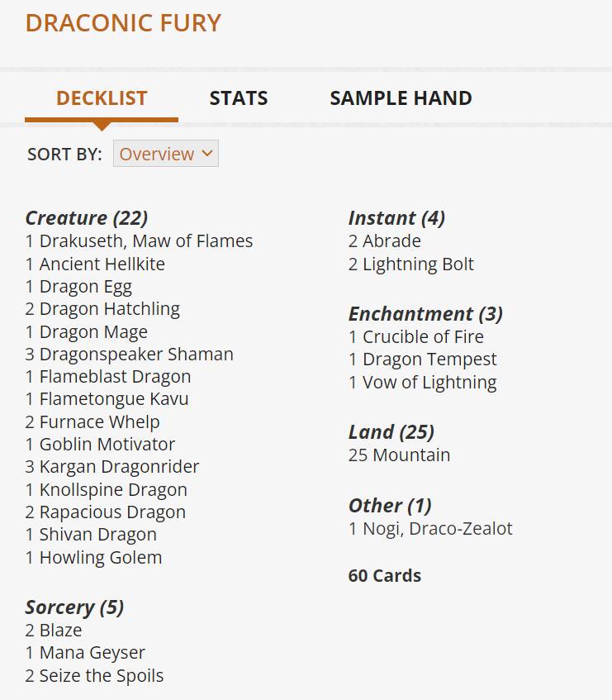Switch to the Stats tab
The height and width of the screenshot is (700, 612).
click(239, 98)
